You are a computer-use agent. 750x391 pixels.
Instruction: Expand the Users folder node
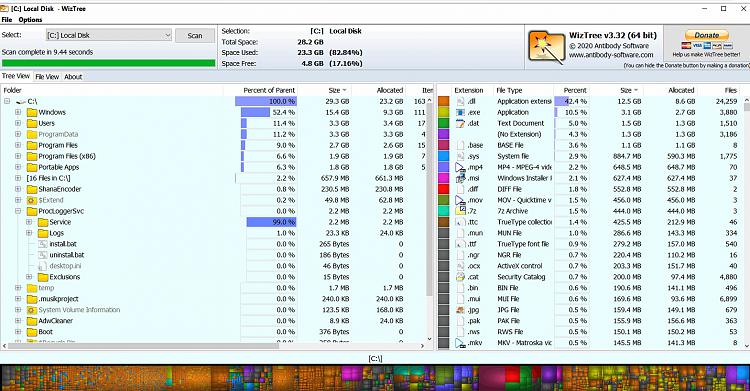(18, 123)
